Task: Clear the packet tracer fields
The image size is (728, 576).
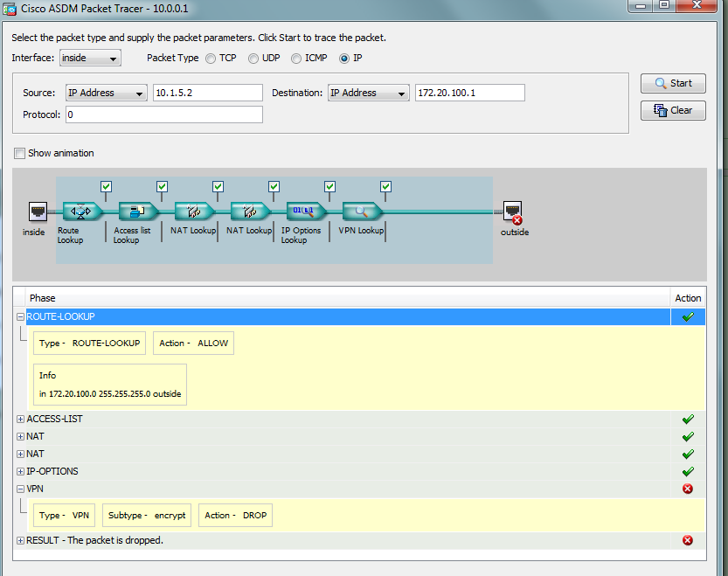Action: 673,110
